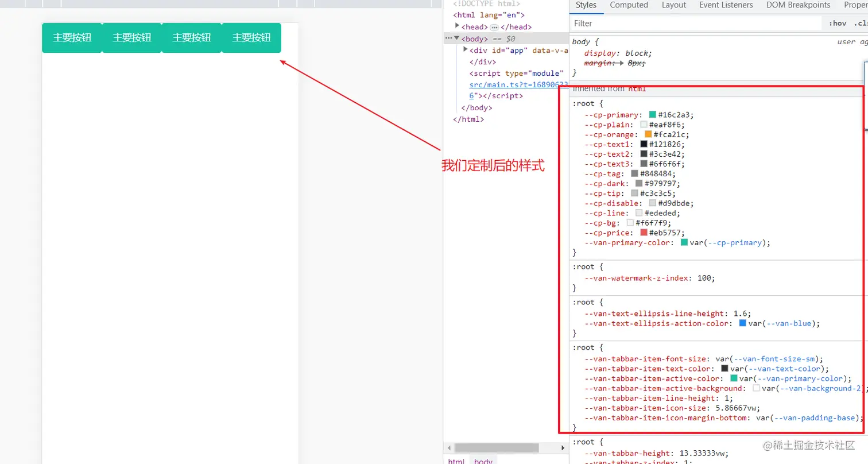Open the --cp-disable color swatch
Image resolution: width=868 pixels, height=464 pixels.
[653, 203]
